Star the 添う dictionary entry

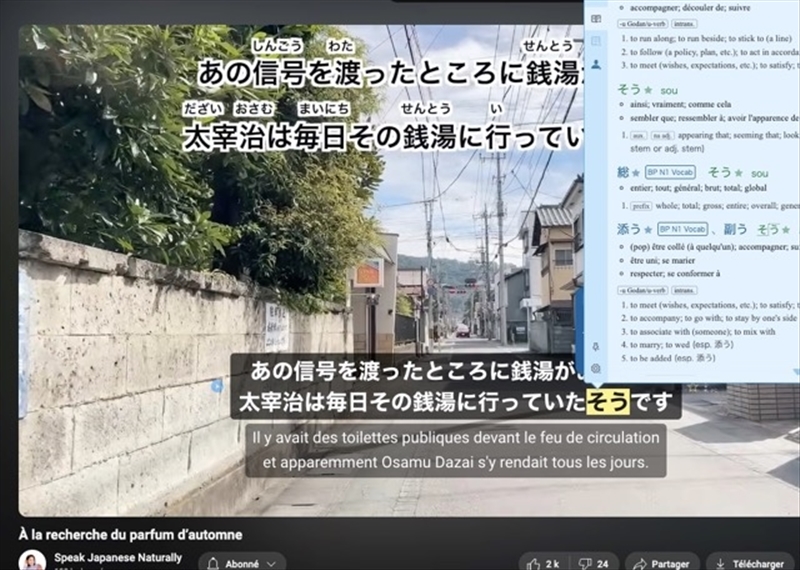click(648, 229)
